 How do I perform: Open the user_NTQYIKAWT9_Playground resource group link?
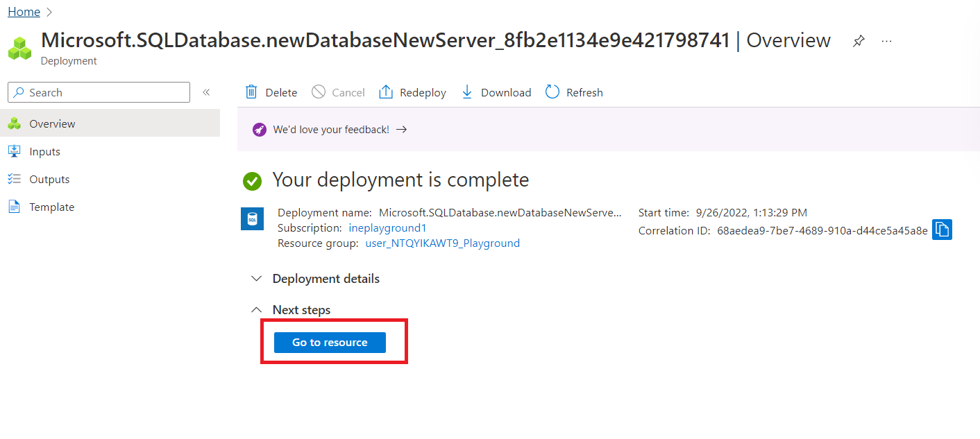(442, 243)
